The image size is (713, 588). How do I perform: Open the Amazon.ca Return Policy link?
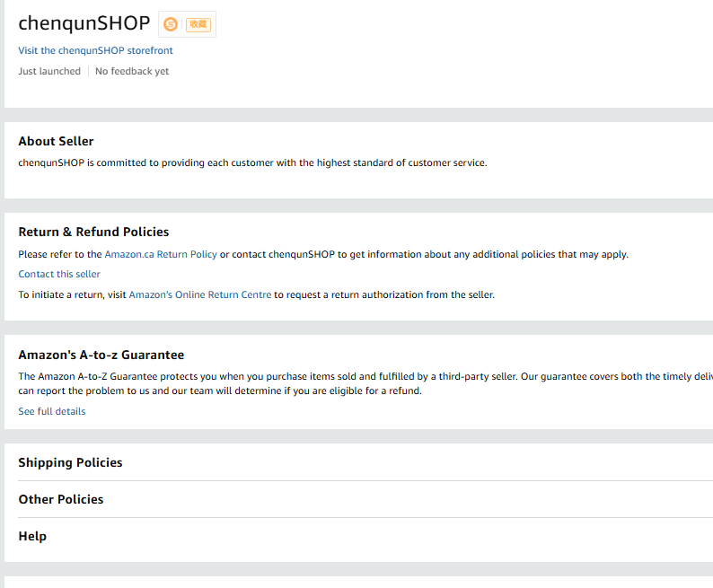[x=161, y=254]
